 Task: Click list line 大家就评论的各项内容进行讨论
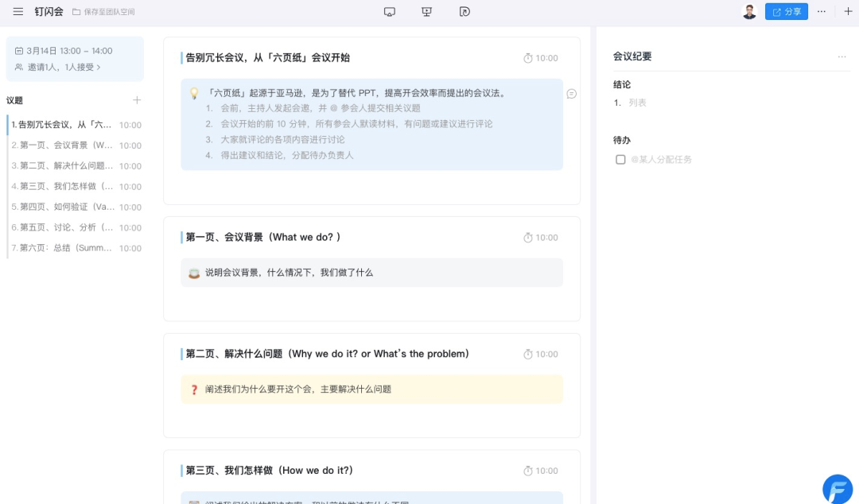click(x=282, y=140)
